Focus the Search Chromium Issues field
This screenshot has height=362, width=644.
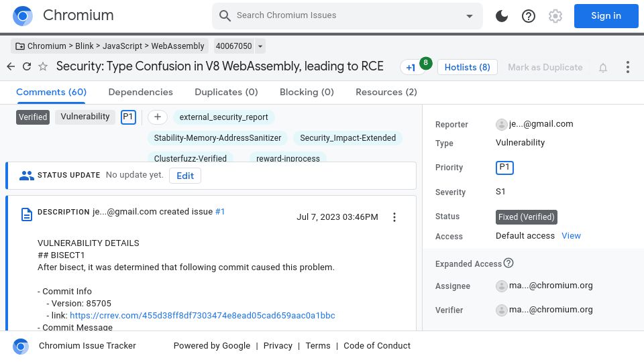click(x=347, y=15)
